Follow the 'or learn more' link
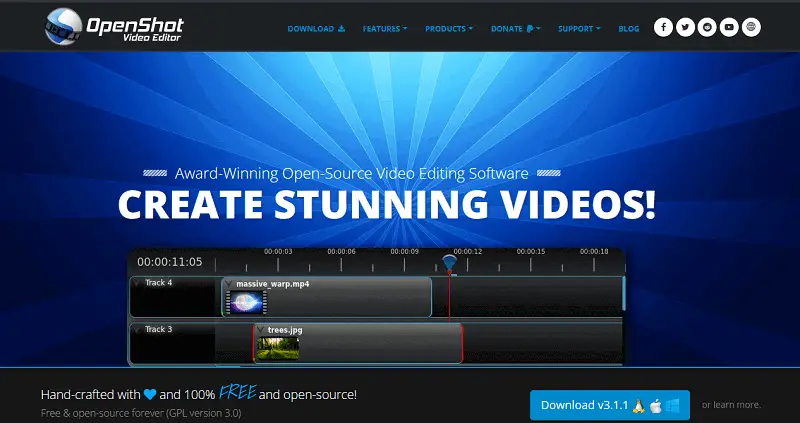 [x=731, y=405]
